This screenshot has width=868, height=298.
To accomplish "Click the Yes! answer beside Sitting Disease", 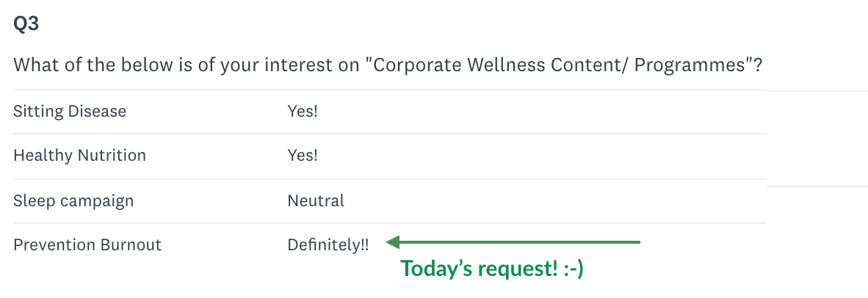I will pos(303,112).
